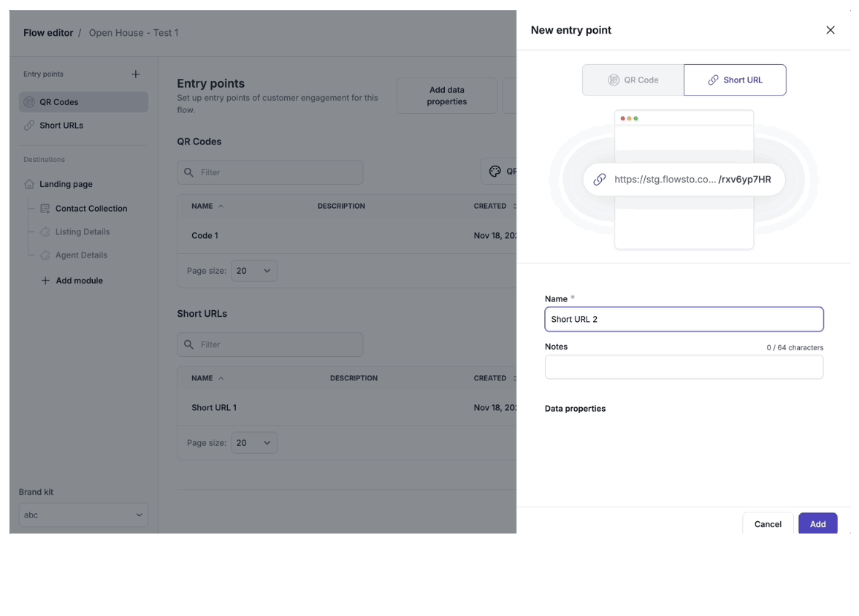Click the search icon in the QR Codes filter

coord(188,172)
